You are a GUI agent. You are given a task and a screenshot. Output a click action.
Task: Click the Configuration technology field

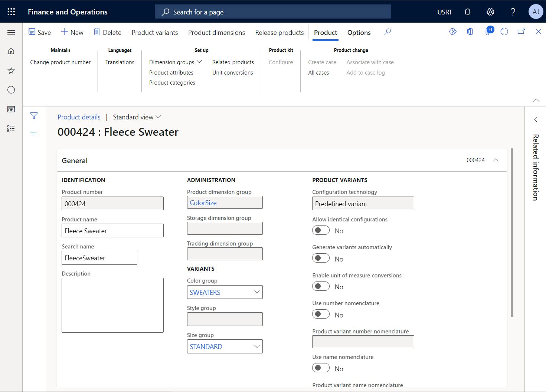click(x=363, y=204)
